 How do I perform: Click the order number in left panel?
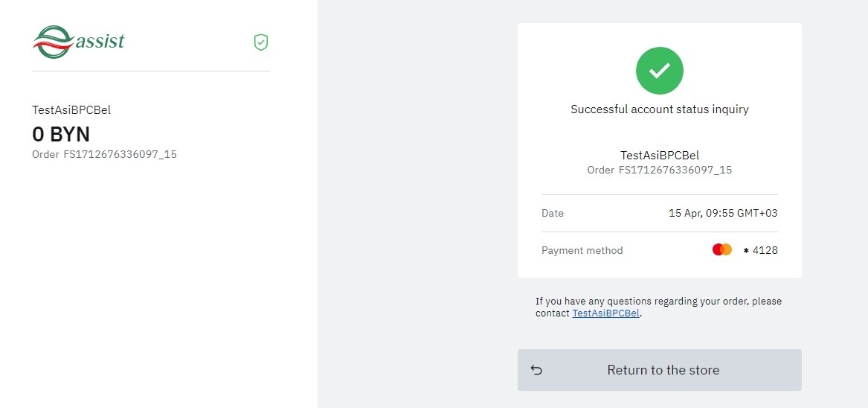tap(104, 155)
